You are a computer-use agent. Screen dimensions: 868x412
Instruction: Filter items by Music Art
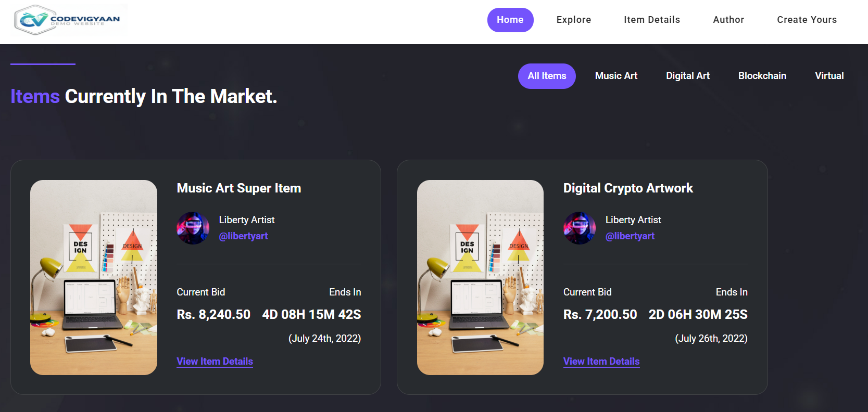616,76
